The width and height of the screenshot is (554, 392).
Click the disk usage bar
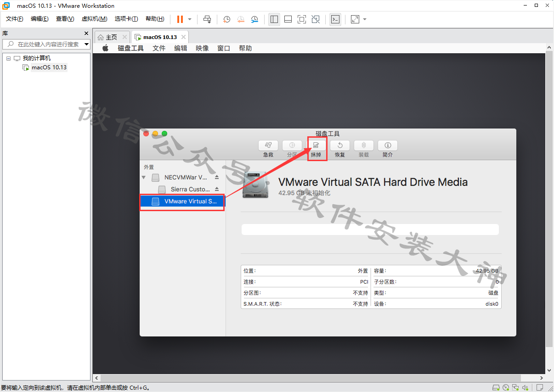(x=370, y=230)
